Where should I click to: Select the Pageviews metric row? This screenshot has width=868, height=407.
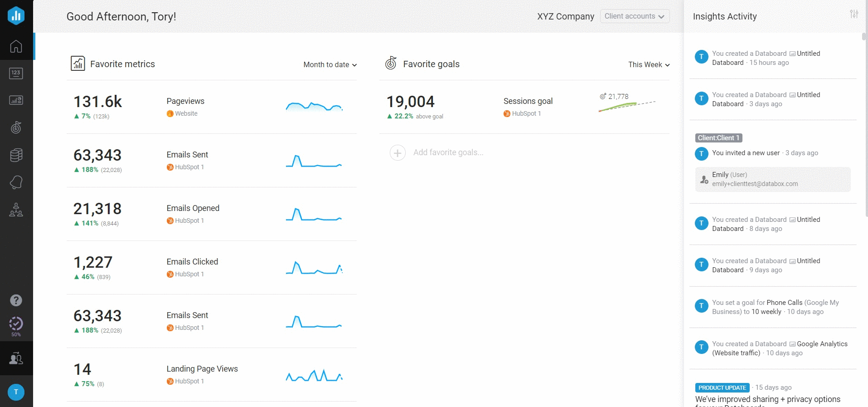pos(211,107)
